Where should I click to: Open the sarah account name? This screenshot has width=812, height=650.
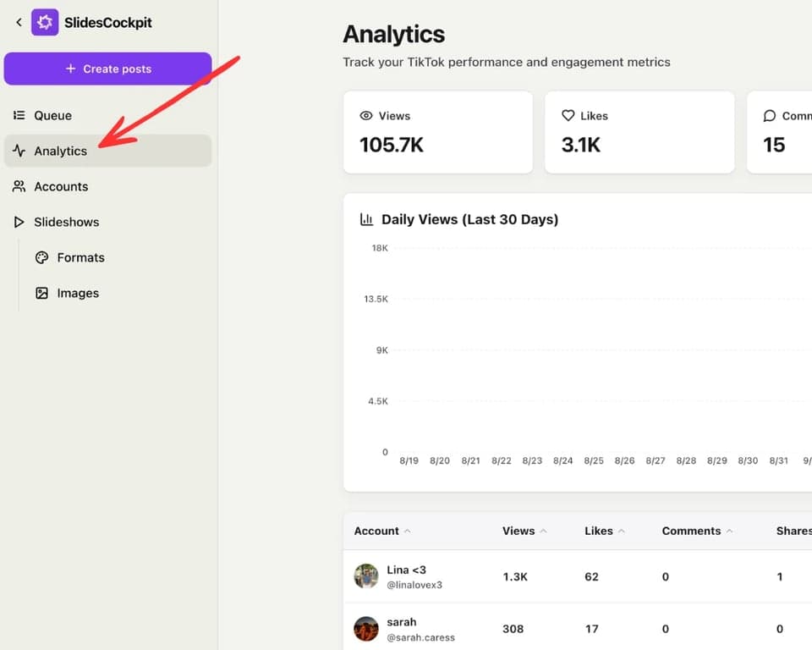coord(401,622)
